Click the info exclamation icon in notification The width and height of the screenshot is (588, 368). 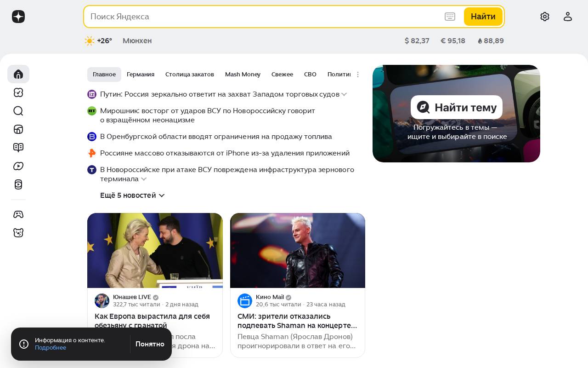click(24, 344)
